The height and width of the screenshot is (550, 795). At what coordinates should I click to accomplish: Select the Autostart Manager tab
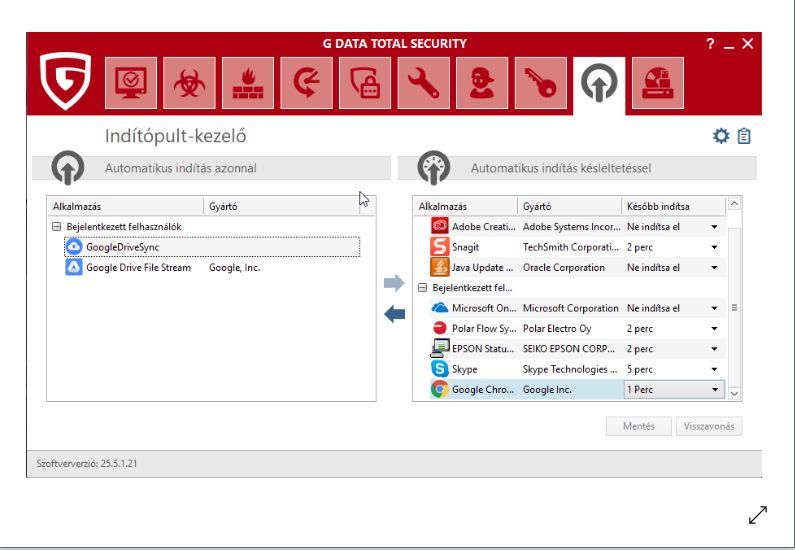(599, 84)
